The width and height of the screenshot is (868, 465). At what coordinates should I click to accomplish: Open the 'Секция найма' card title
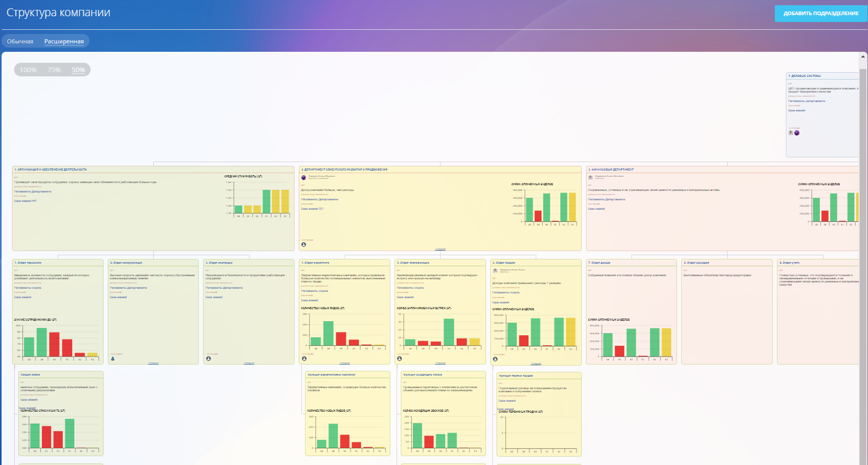(x=30, y=375)
